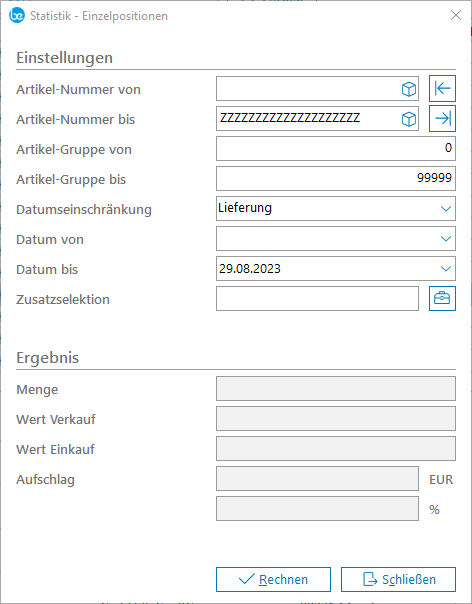
Task: Select the Artikel-Gruppe von field
Action: [x=336, y=149]
